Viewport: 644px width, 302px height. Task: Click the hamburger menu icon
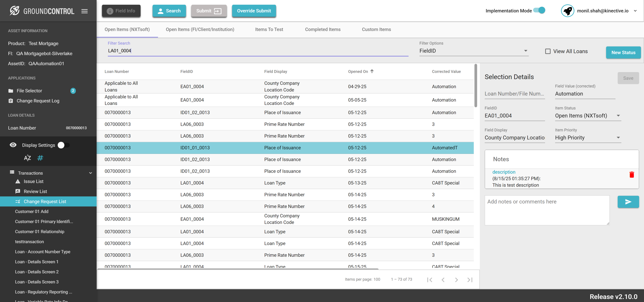(85, 11)
